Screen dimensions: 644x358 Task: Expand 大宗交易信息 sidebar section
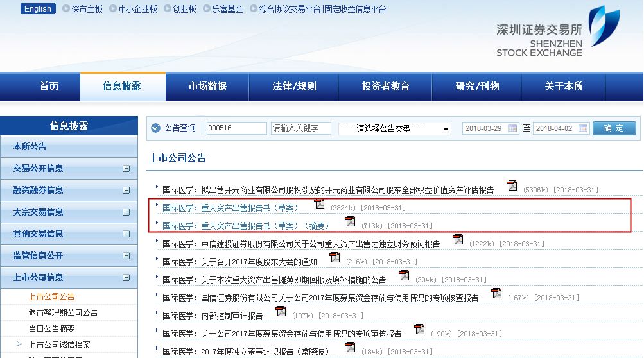pyautogui.click(x=126, y=212)
